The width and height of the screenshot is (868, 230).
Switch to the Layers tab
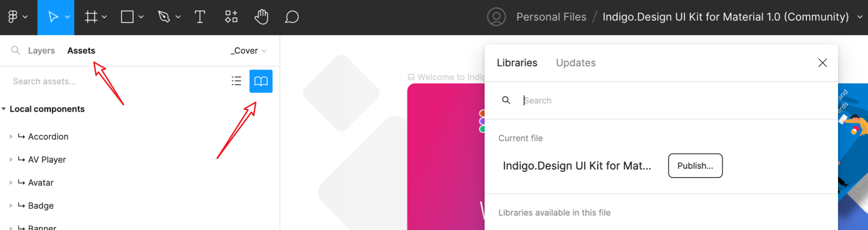(x=41, y=51)
